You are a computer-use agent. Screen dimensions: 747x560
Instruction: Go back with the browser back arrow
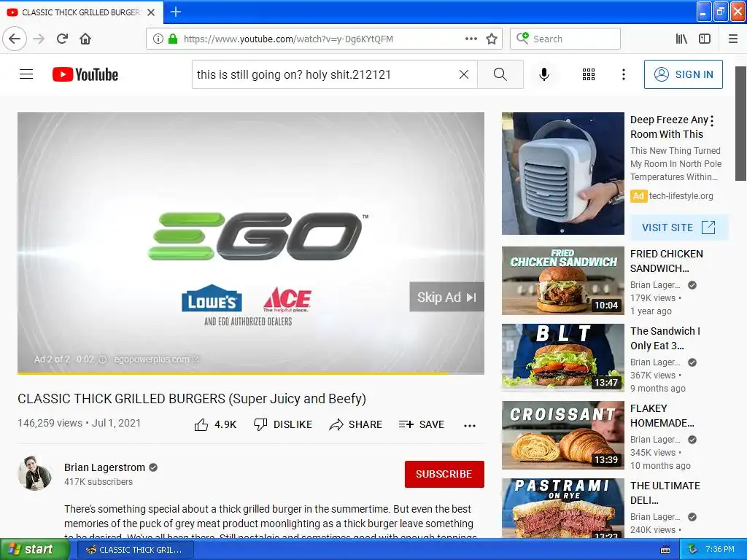pyautogui.click(x=15, y=39)
